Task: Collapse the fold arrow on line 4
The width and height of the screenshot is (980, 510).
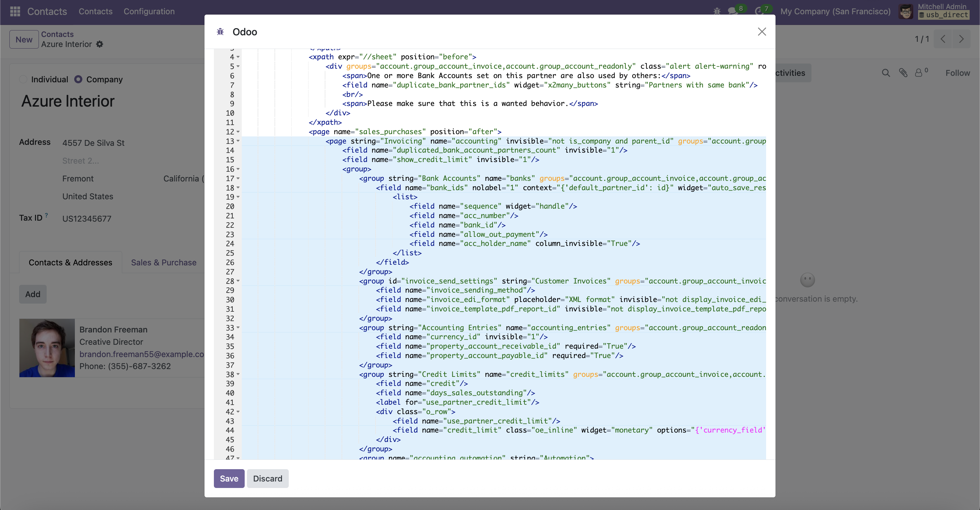Action: [x=238, y=57]
